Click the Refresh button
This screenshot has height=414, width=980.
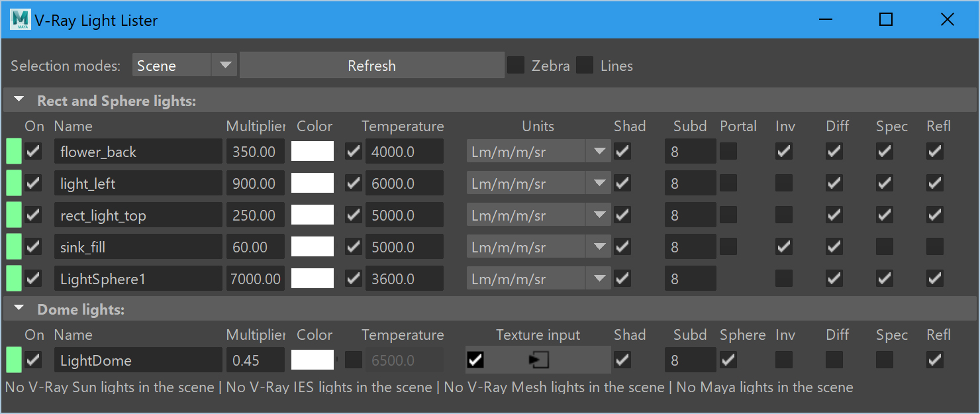pyautogui.click(x=371, y=66)
